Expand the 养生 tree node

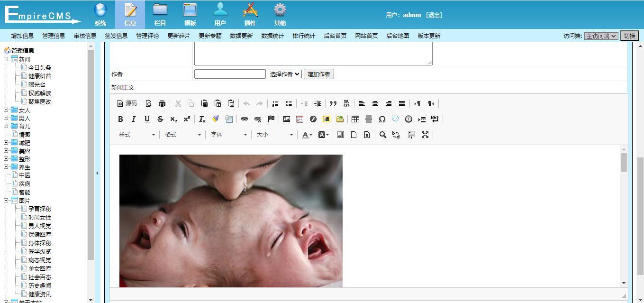pyautogui.click(x=6, y=167)
